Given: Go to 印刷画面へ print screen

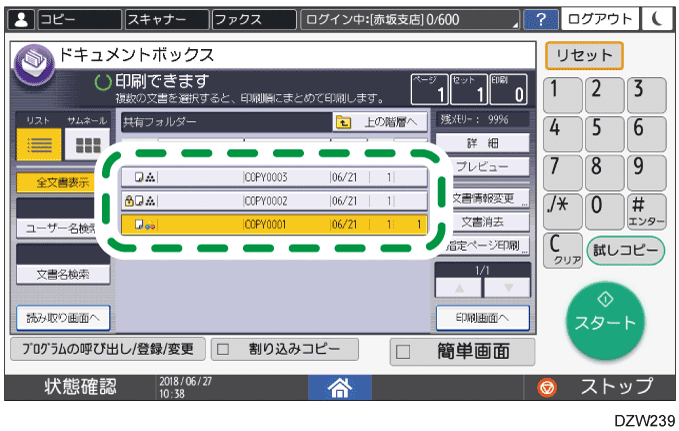Looking at the screenshot, I should (x=482, y=318).
